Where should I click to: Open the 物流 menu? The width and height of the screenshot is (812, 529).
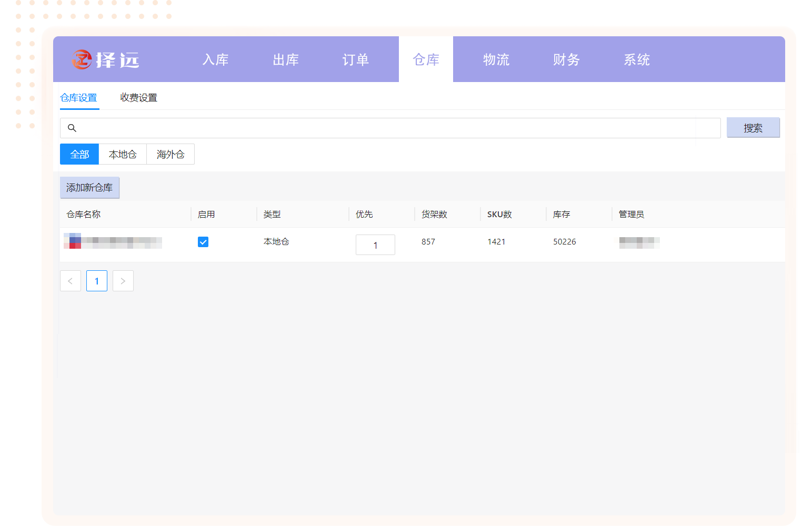(x=496, y=59)
